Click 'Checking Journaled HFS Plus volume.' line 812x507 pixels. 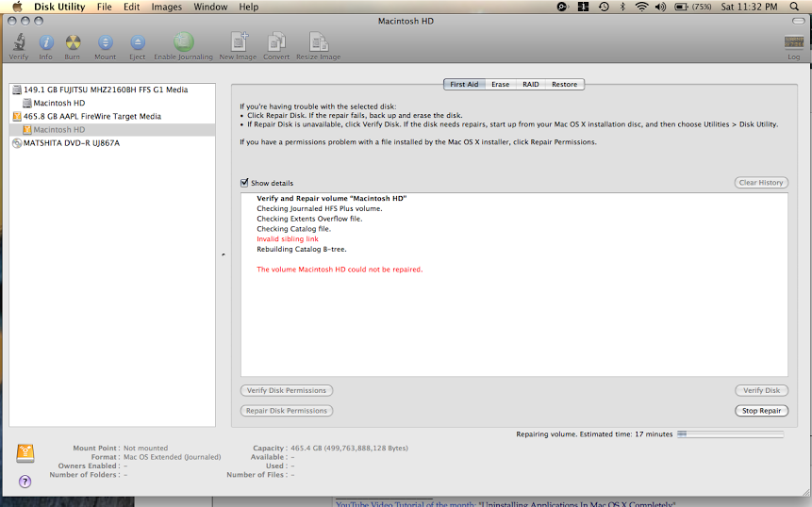pyautogui.click(x=320, y=208)
